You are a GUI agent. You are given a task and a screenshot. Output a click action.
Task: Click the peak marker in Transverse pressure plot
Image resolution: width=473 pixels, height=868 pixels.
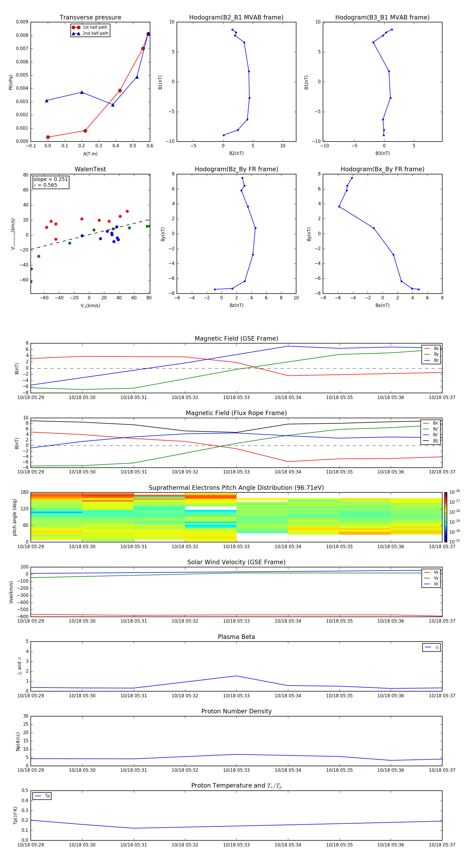[x=148, y=34]
